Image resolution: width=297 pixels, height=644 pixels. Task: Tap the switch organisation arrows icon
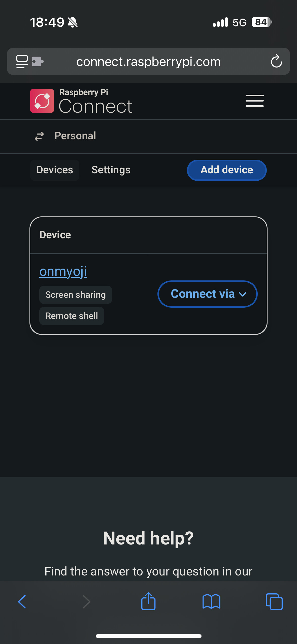click(39, 136)
